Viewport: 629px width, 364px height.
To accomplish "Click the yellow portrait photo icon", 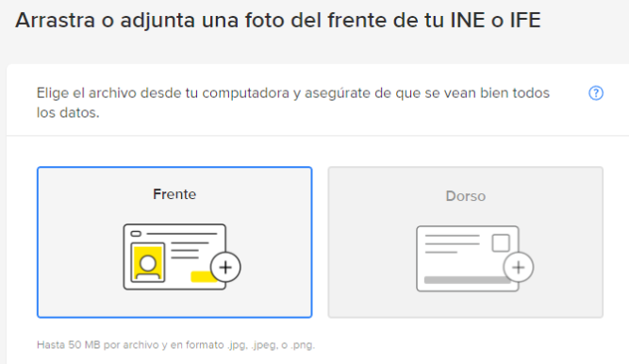I will tap(148, 263).
